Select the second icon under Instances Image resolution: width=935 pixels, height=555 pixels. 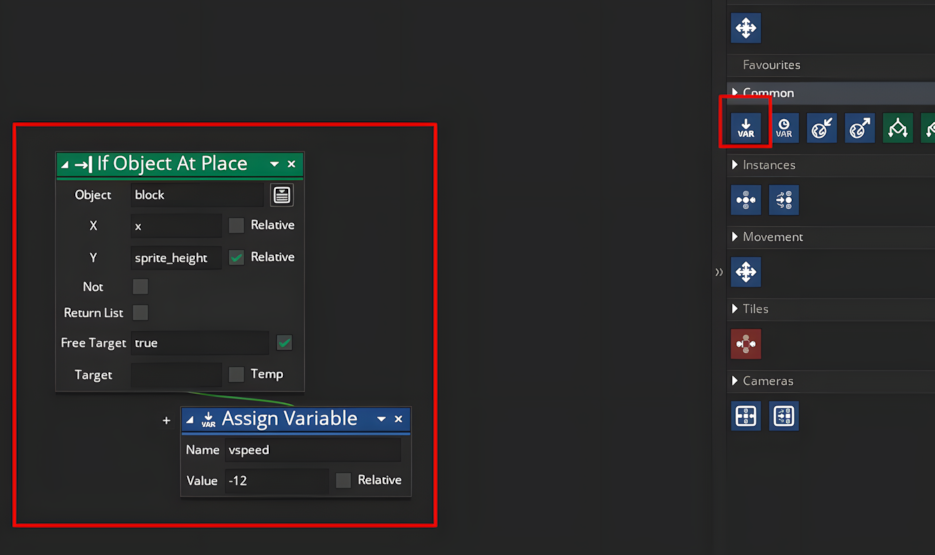pos(784,200)
